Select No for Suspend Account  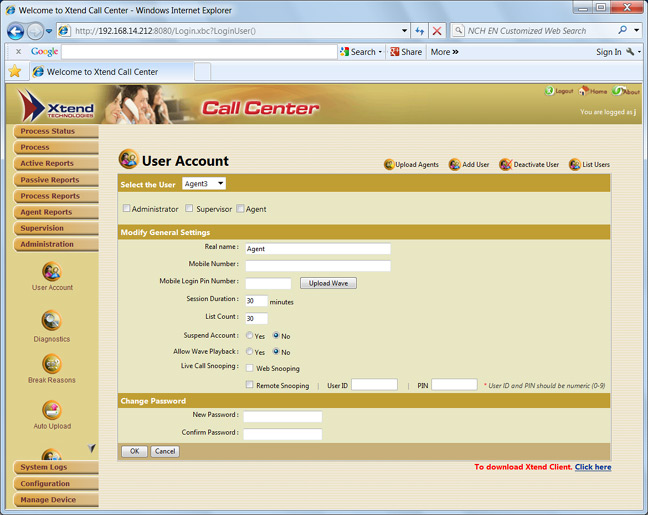click(276, 335)
